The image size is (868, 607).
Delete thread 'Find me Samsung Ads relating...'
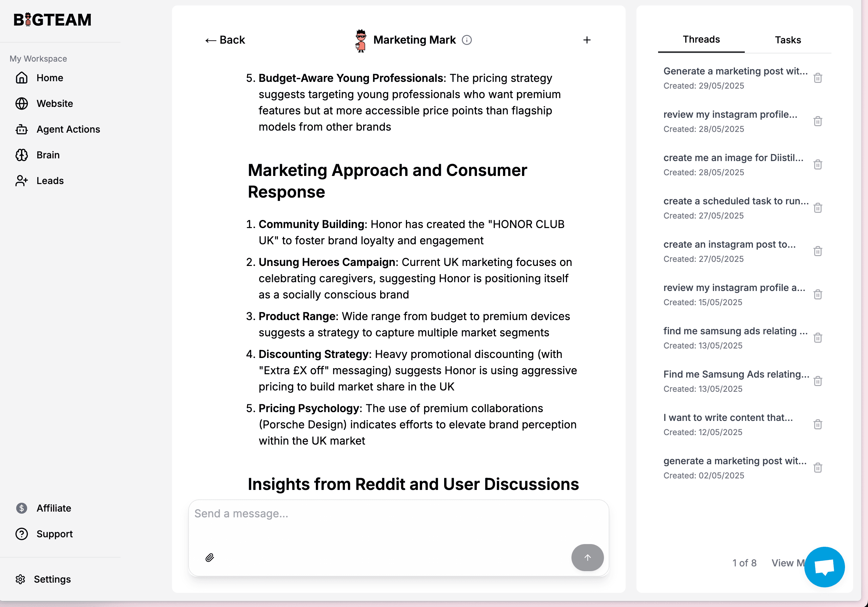pos(818,381)
